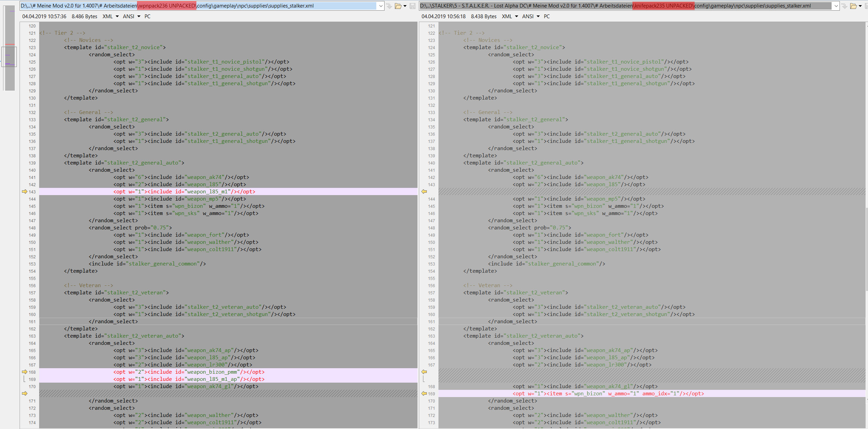The width and height of the screenshot is (868, 429).
Task: Click the right PC line ending label
Action: (x=547, y=16)
